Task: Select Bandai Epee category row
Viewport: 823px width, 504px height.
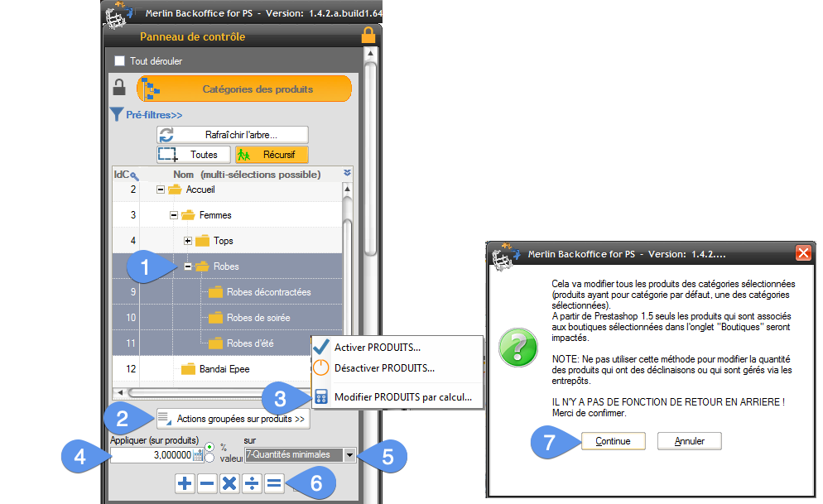Action: tap(224, 369)
